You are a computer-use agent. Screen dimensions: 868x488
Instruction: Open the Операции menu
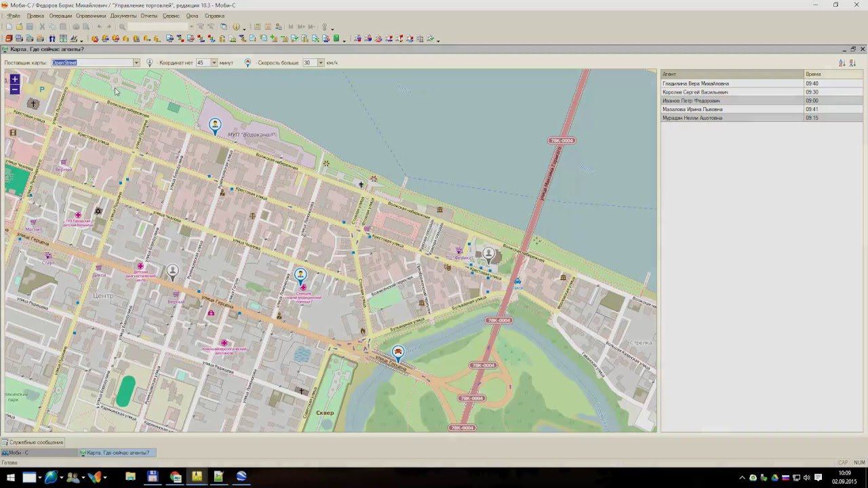[60, 16]
